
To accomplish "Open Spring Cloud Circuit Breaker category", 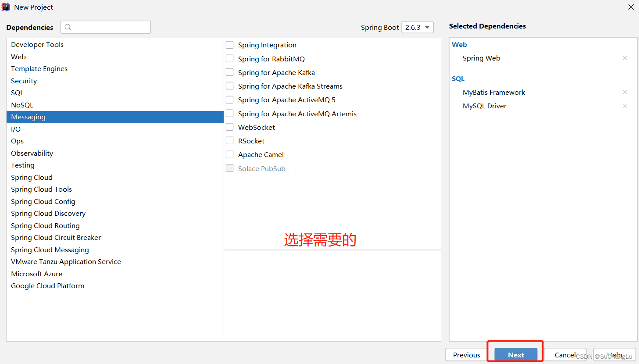I will (x=115, y=237).
